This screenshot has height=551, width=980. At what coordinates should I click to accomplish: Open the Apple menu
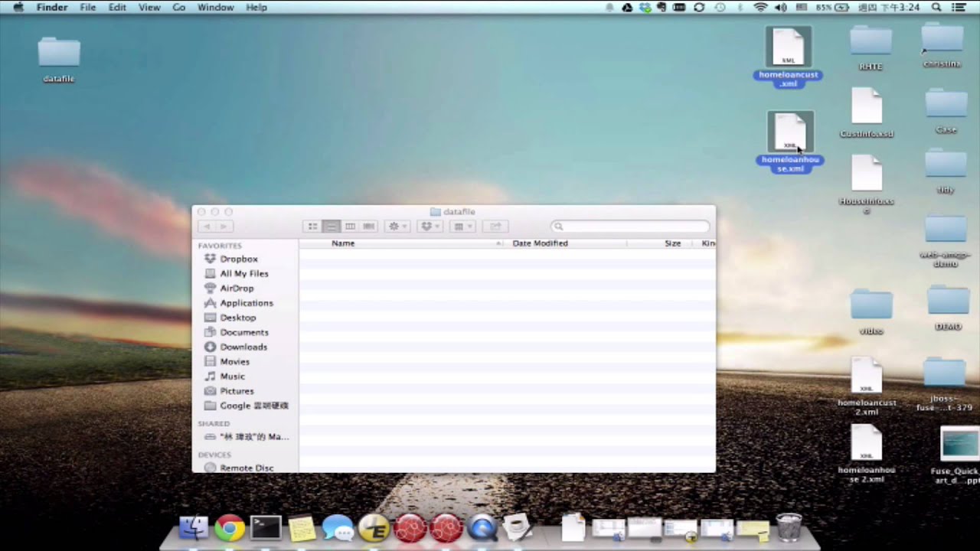[x=18, y=7]
